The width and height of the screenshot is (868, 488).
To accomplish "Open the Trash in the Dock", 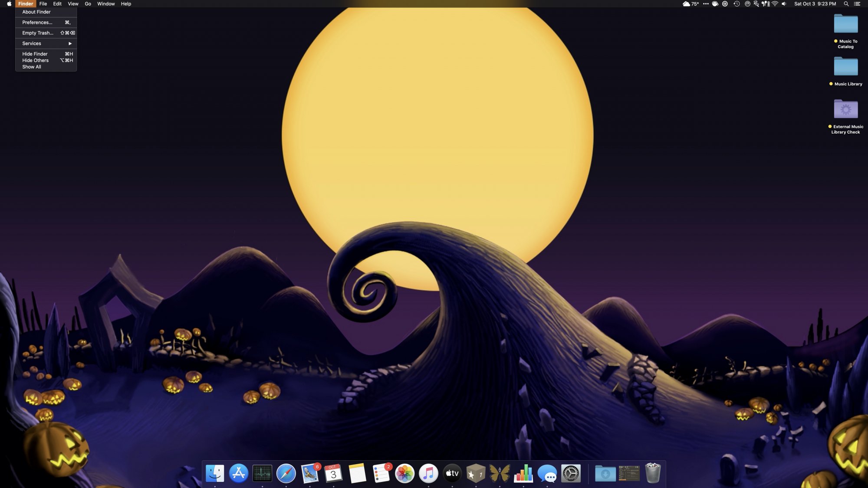I will [653, 473].
